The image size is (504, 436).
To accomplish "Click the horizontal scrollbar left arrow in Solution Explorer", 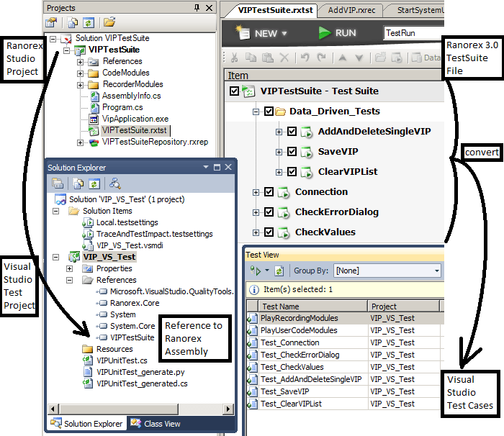I will 53,409.
